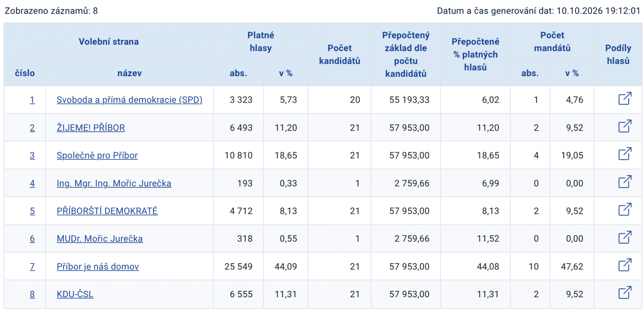Image resolution: width=644 pixels, height=313 pixels.
Task: Click party number 4 link
Action: (x=32, y=183)
